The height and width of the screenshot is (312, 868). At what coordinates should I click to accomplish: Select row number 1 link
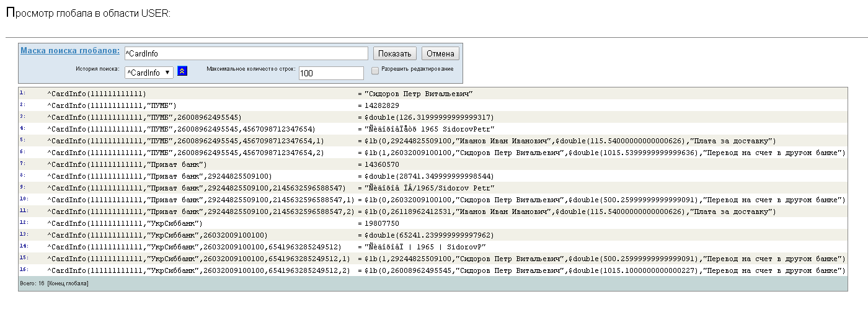pos(22,92)
